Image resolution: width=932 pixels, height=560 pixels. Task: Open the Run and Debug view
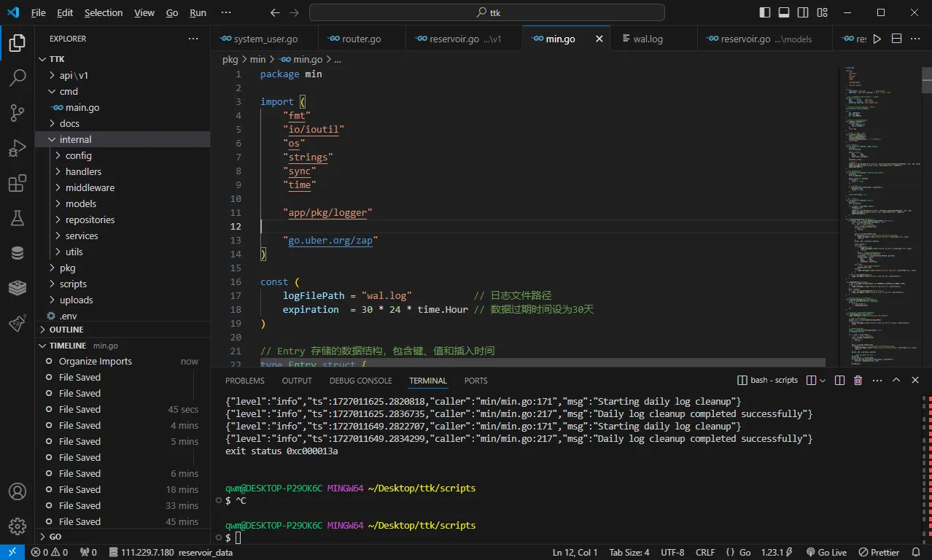[17, 148]
